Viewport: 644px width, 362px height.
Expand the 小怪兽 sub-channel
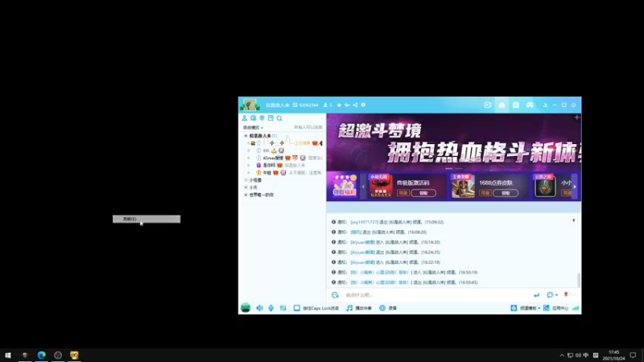(x=246, y=179)
